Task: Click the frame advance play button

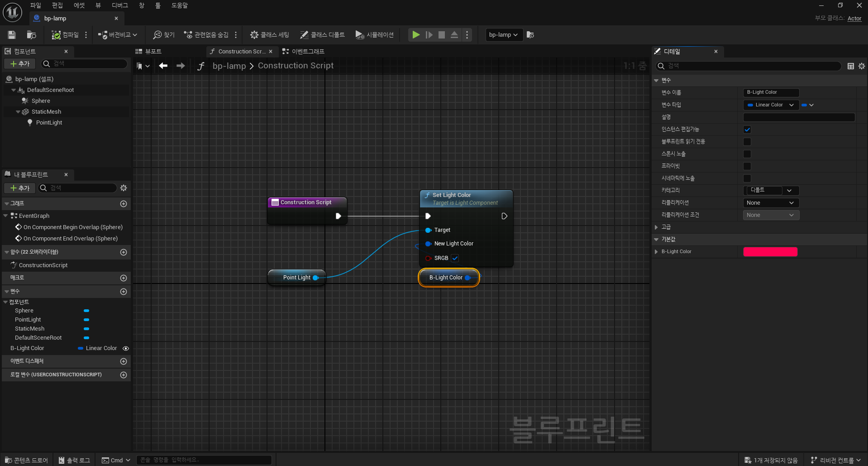Action: 429,35
